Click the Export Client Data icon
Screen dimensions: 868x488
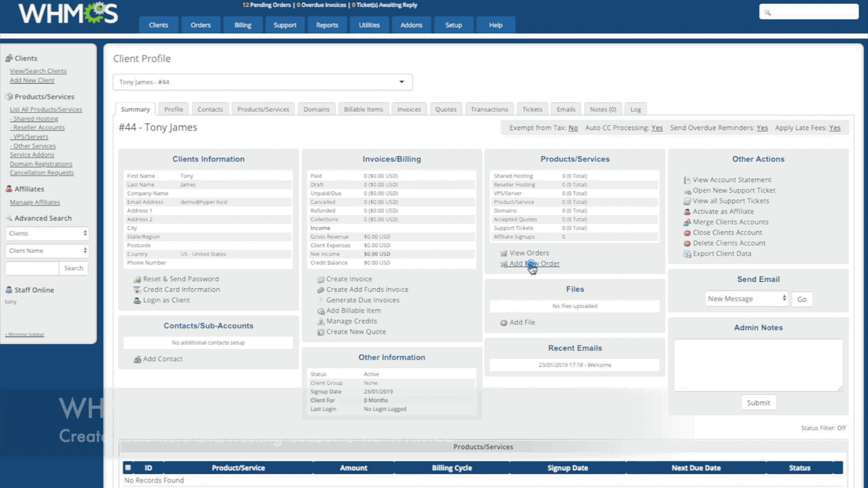687,254
